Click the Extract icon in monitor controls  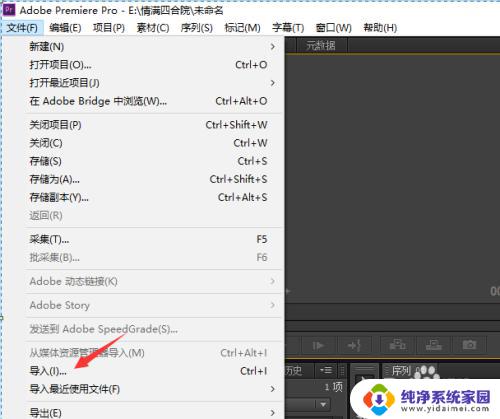pyautogui.click(x=433, y=345)
